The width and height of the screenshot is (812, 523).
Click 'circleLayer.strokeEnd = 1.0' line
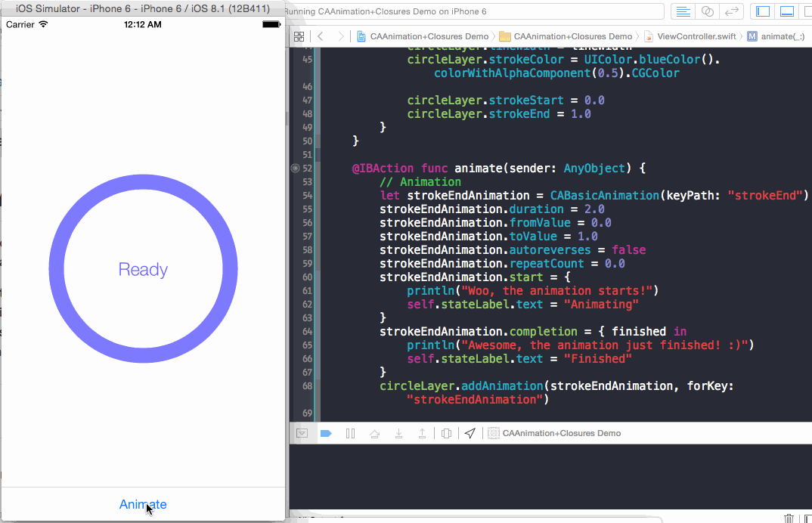coord(499,114)
